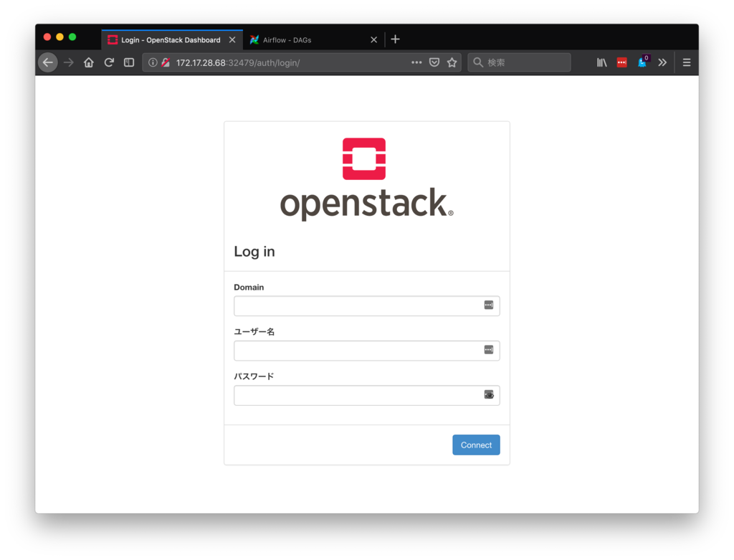Minimize window with the yellow button

[59, 37]
